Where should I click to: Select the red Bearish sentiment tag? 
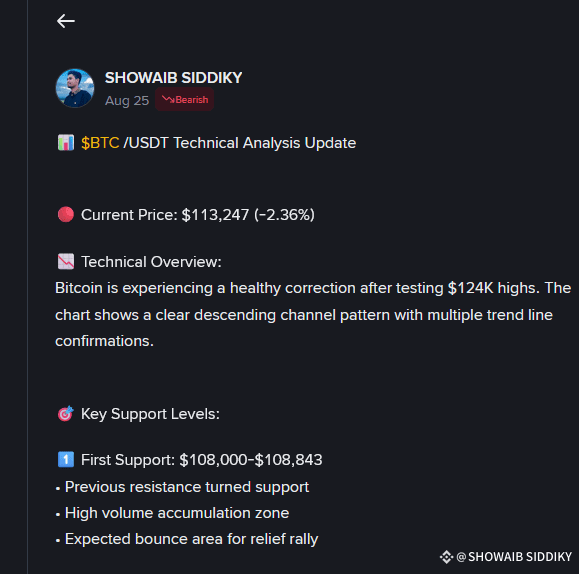tap(184, 99)
